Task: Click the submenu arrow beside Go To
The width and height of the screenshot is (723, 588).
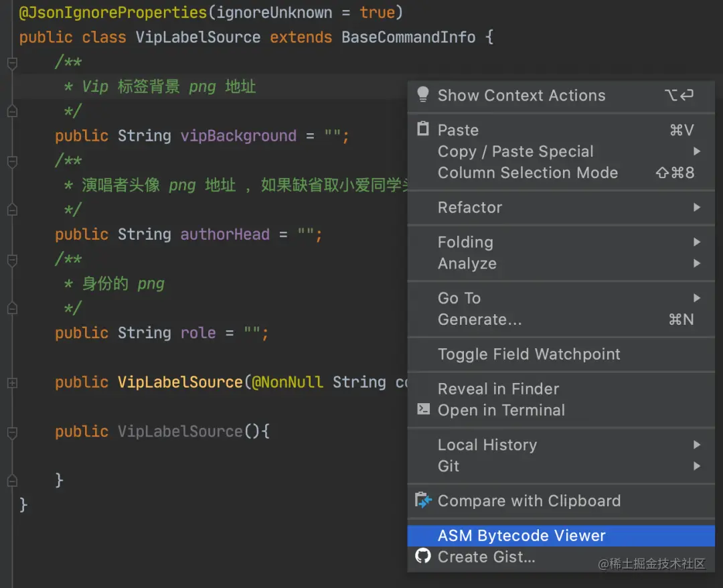Action: [x=697, y=298]
